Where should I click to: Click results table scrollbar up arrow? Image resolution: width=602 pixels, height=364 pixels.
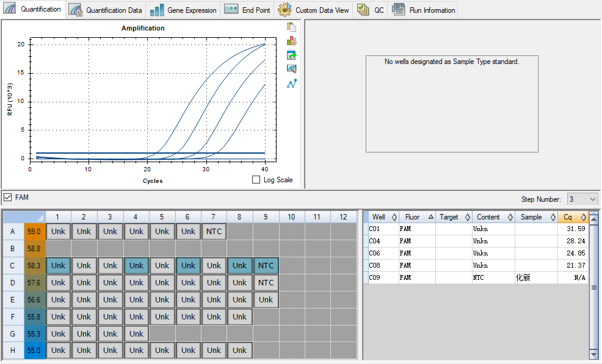[x=593, y=219]
